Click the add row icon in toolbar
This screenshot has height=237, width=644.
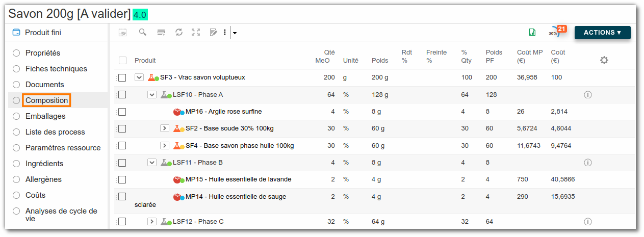tap(161, 33)
